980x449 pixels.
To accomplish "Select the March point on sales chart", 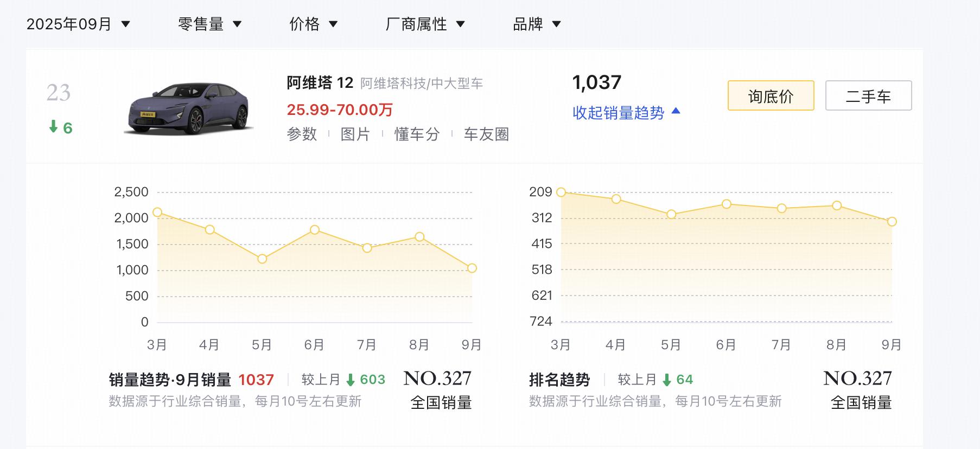I will coord(157,212).
